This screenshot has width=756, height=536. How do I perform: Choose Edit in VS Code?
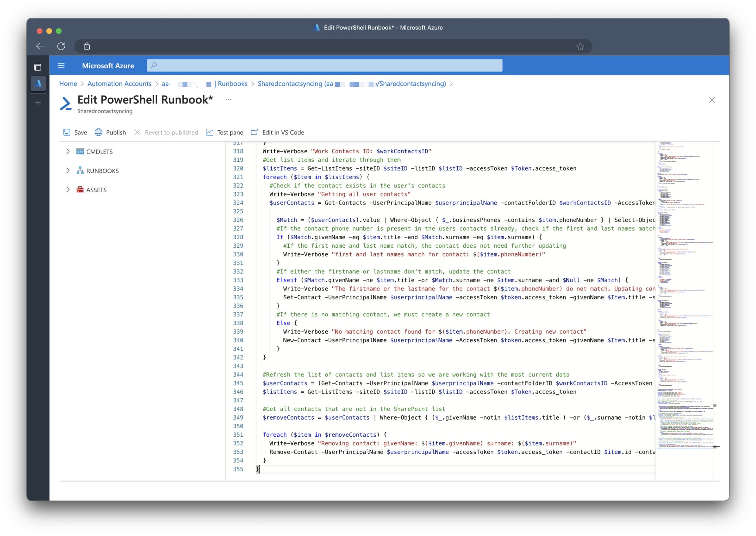[x=278, y=133]
